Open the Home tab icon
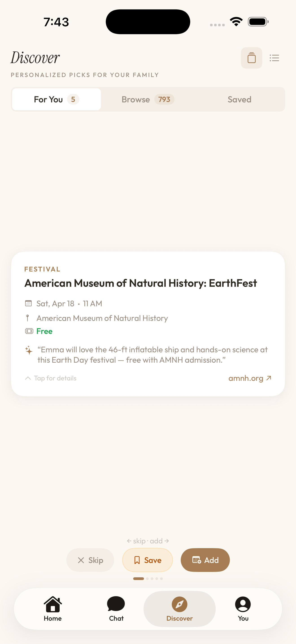This screenshot has width=296, height=644. 53,604
